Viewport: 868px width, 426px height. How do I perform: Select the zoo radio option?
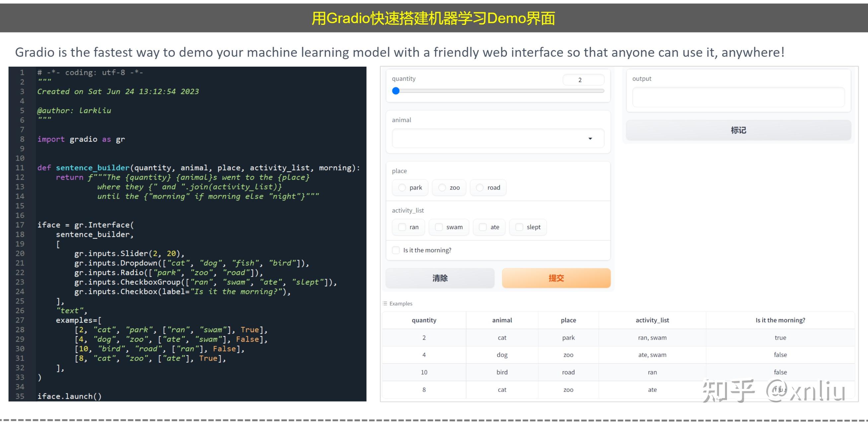[442, 188]
